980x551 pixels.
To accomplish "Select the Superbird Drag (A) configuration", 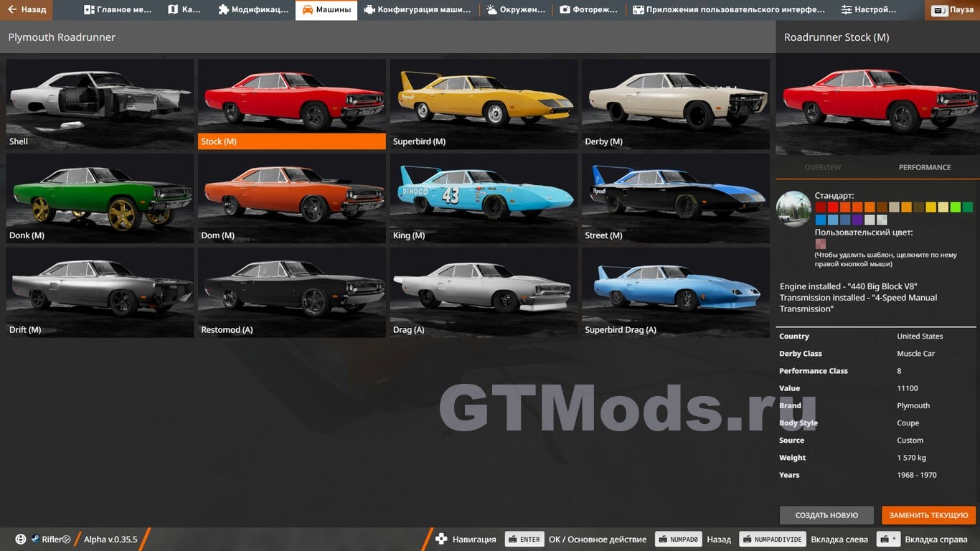I will (x=676, y=293).
